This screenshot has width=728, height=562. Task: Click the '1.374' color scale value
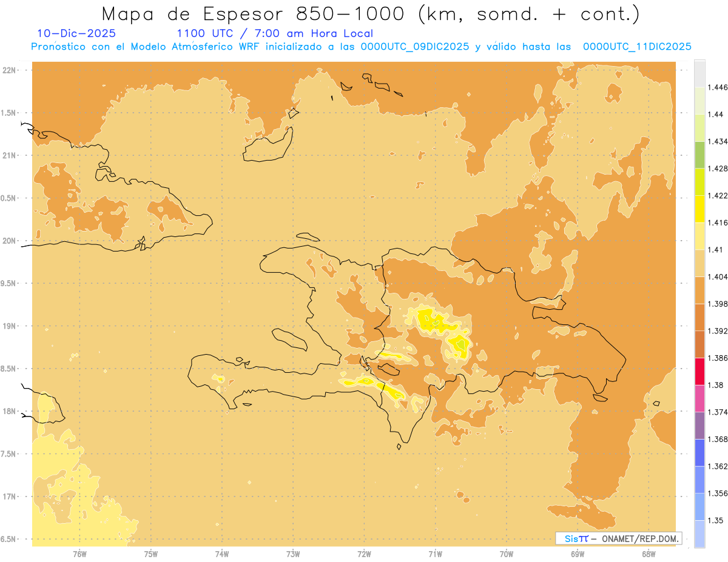pyautogui.click(x=718, y=412)
